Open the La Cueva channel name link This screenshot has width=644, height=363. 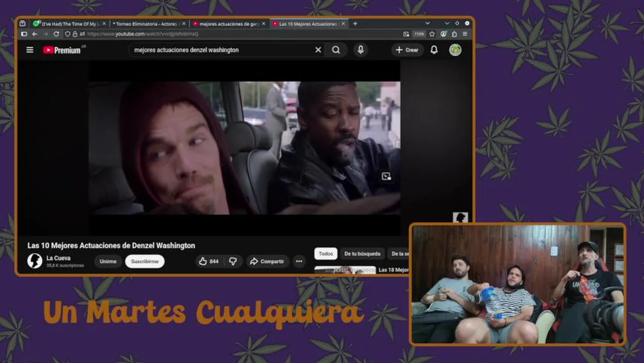58,258
